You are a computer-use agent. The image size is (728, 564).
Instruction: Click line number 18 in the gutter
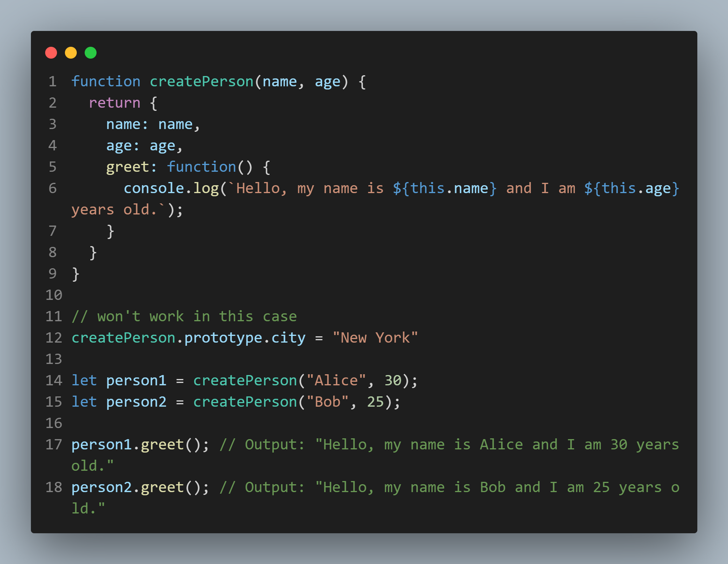54,487
